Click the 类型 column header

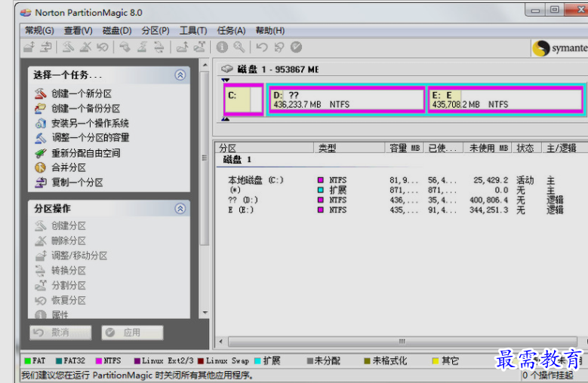point(349,148)
